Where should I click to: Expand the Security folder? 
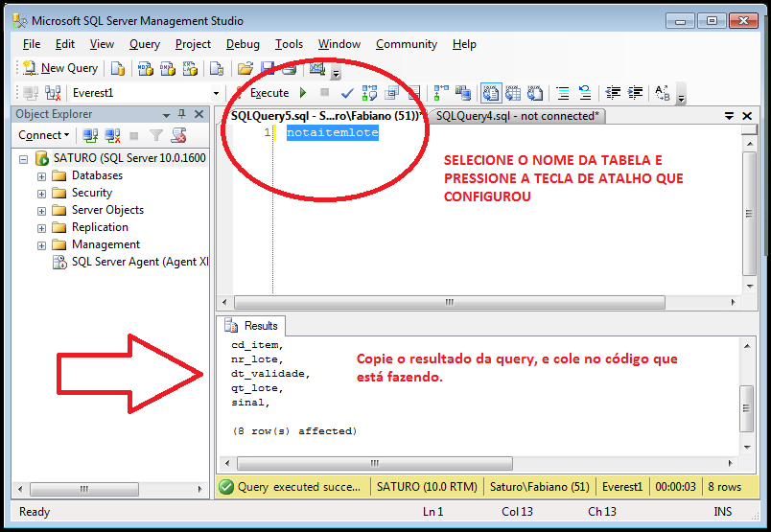(42, 194)
